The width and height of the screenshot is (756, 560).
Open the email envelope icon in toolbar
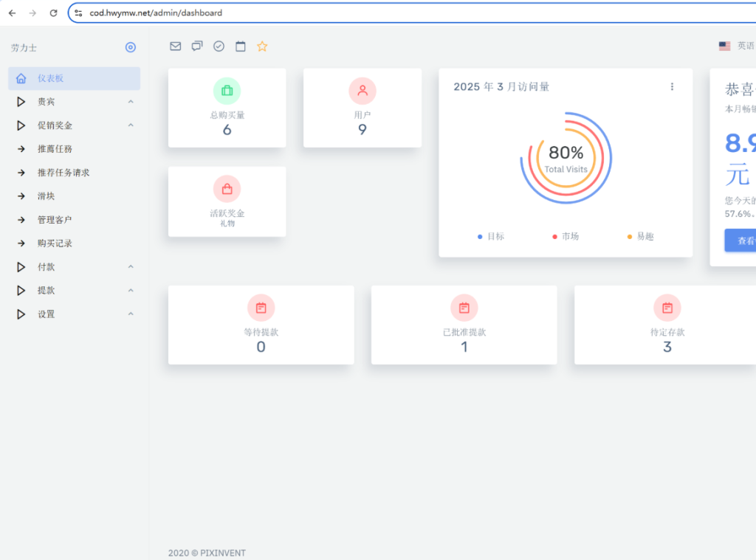[x=176, y=46]
